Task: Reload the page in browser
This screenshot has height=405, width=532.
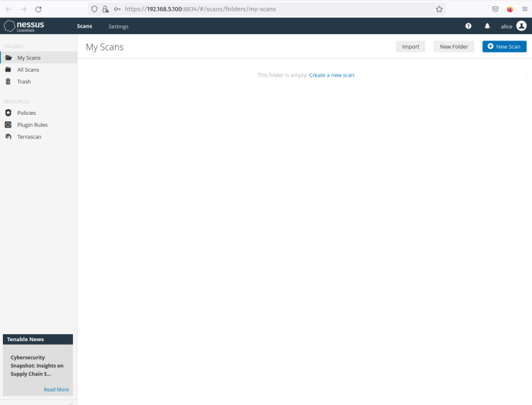Action: (x=38, y=9)
